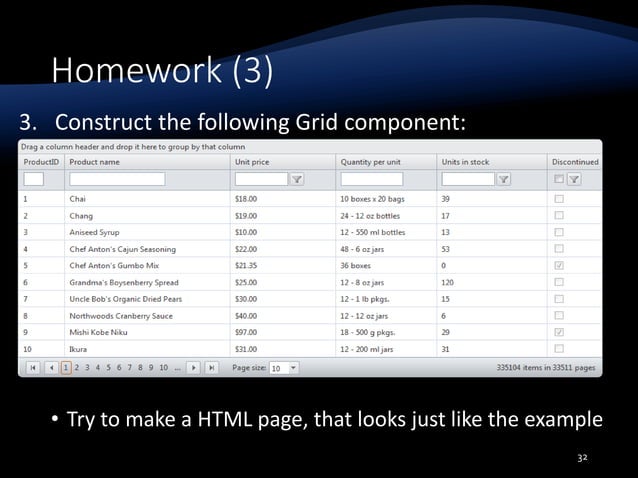The image size is (638, 478).
Task: Click the 335104 items in 33511 pages text
Action: [x=546, y=368]
